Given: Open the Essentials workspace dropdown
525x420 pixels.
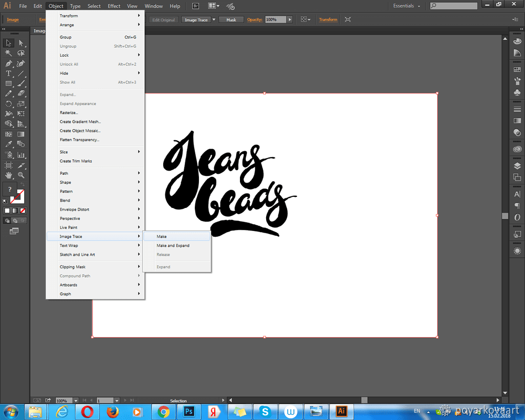Looking at the screenshot, I should point(406,6).
